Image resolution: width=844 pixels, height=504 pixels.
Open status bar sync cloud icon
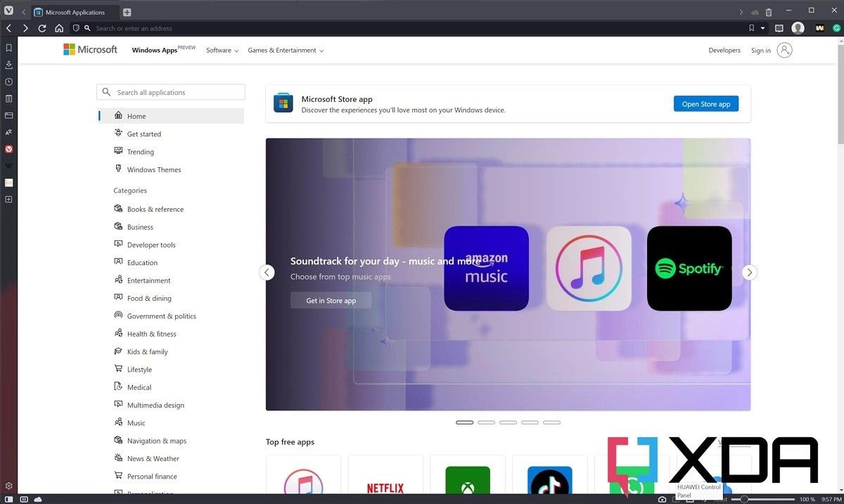click(x=38, y=499)
